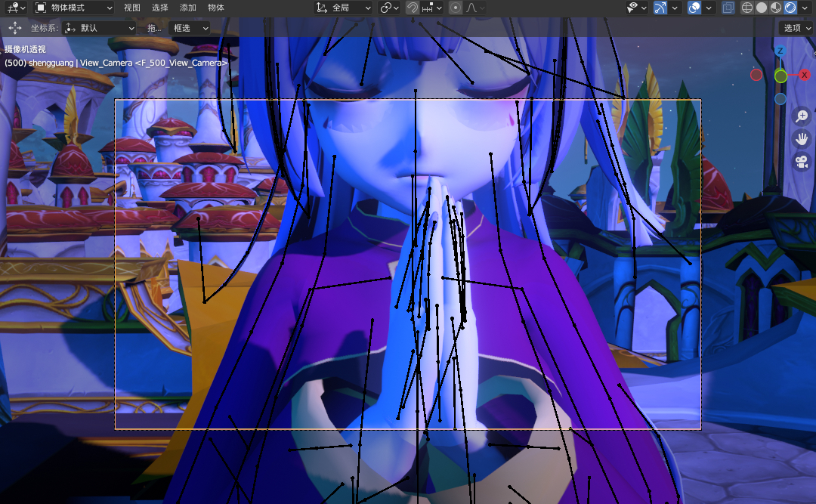Image resolution: width=816 pixels, height=504 pixels.
Task: Open the editor type menu
Action: pos(16,8)
